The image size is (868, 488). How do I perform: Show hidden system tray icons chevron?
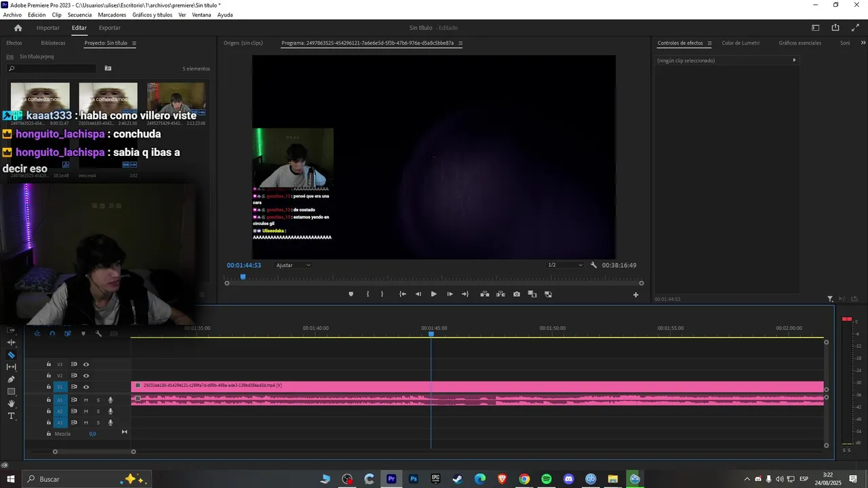point(747,479)
